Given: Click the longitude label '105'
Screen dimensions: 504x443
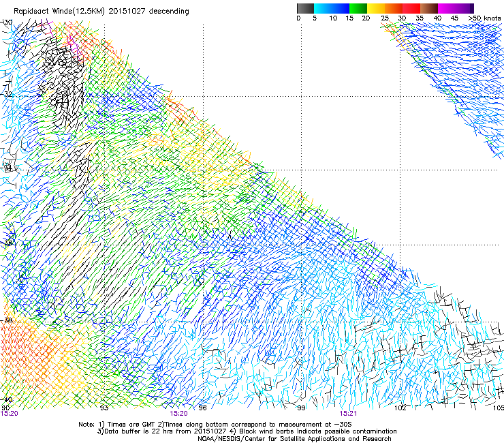Looking at the screenshot, I should tap(499, 408).
